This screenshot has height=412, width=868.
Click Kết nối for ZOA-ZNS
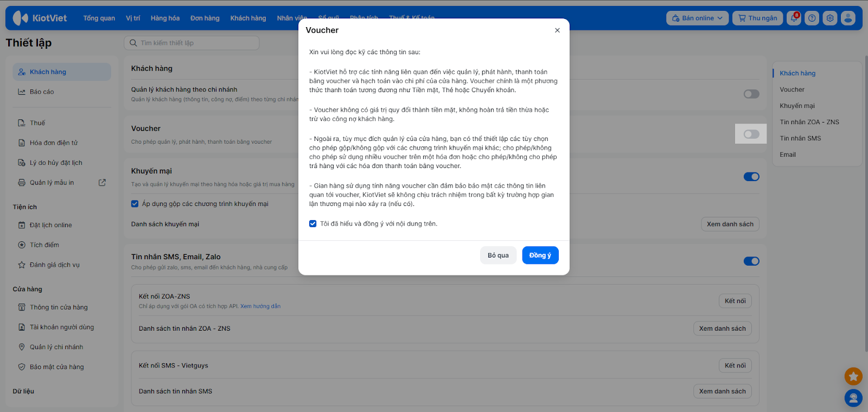(x=735, y=301)
